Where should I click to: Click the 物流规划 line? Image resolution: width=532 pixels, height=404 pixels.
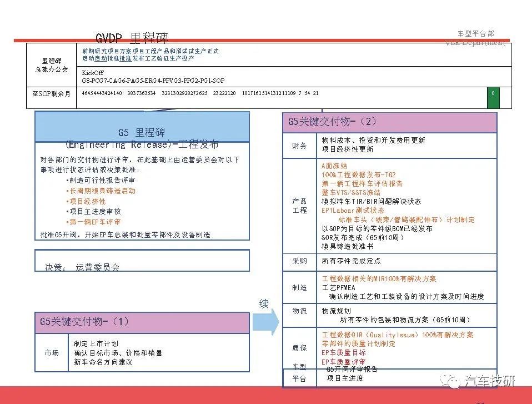[x=336, y=311]
